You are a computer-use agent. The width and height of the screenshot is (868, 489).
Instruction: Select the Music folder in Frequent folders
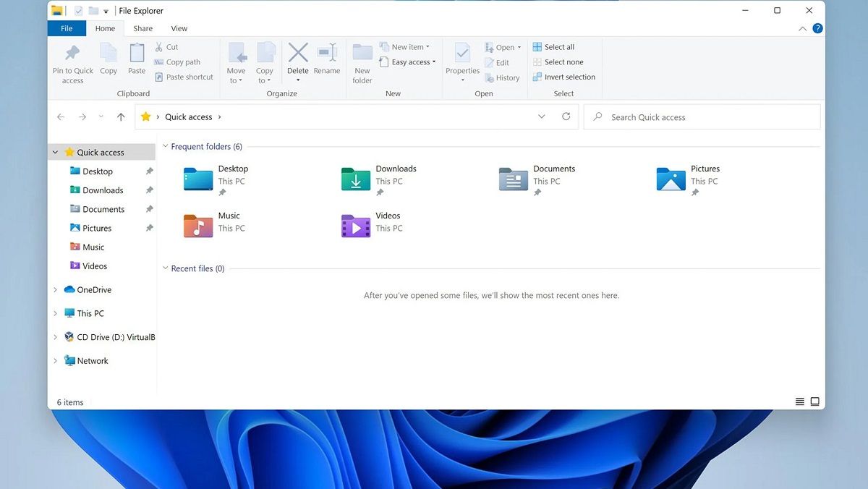coord(215,226)
